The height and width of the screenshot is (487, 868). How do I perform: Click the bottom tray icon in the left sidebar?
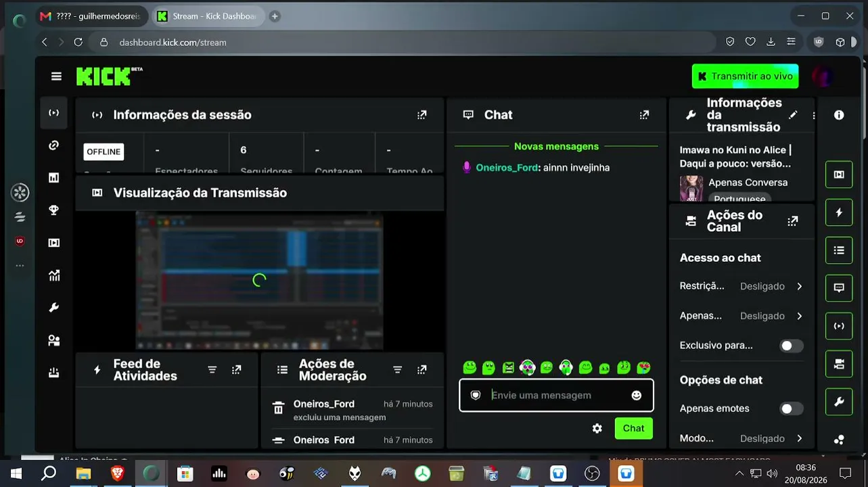click(x=54, y=373)
